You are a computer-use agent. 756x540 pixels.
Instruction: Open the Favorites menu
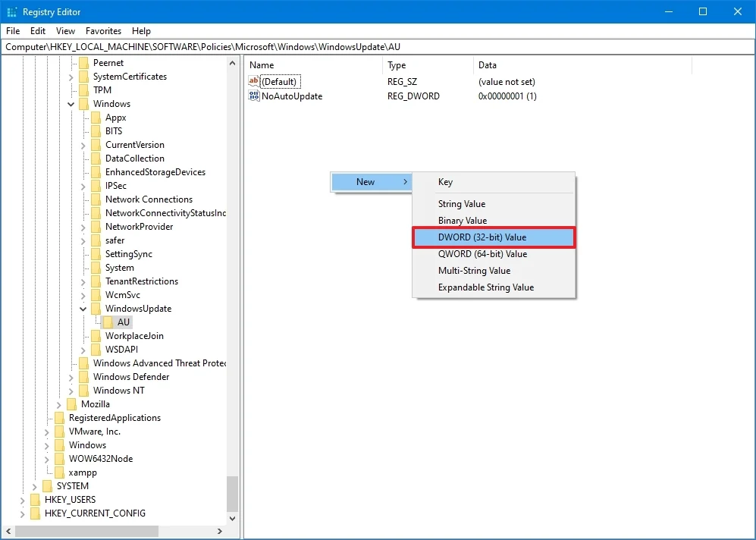coord(103,31)
